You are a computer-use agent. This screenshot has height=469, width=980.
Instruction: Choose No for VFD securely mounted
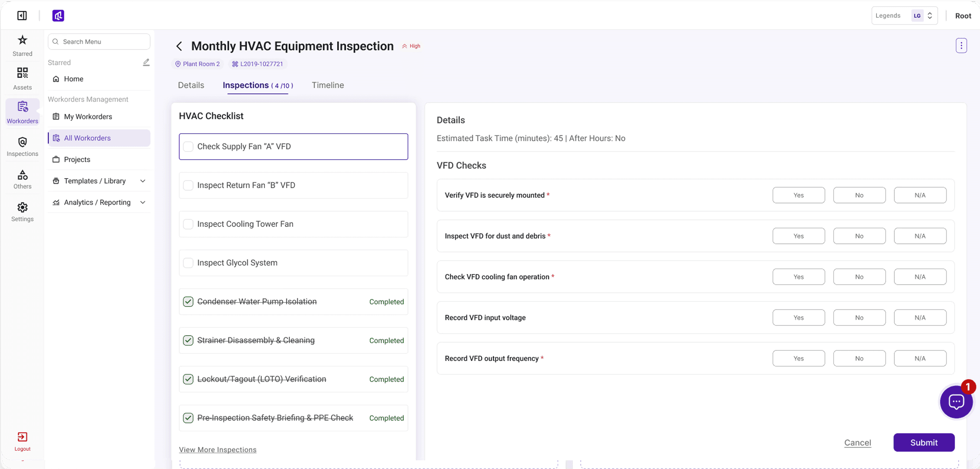(859, 195)
